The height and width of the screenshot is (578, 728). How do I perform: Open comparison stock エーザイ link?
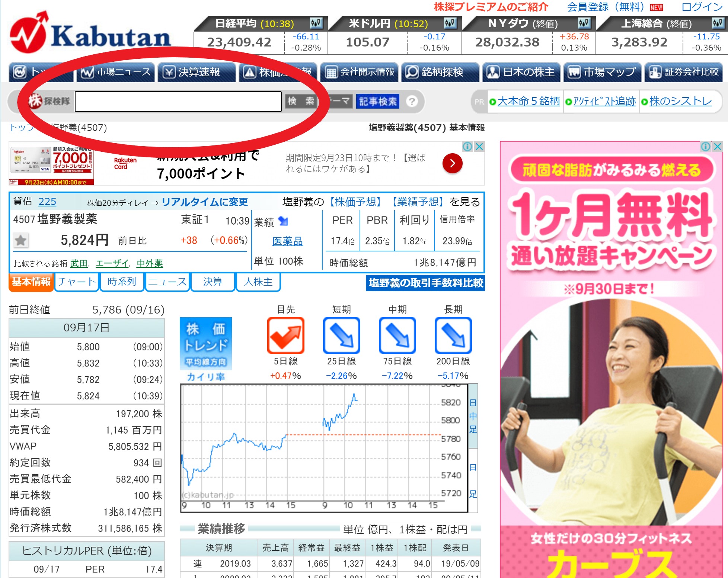pos(112,263)
